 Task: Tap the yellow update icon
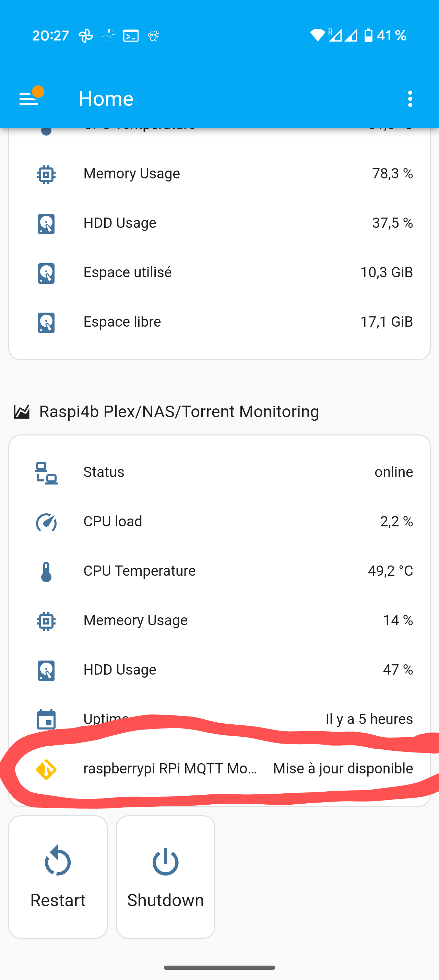tap(46, 769)
